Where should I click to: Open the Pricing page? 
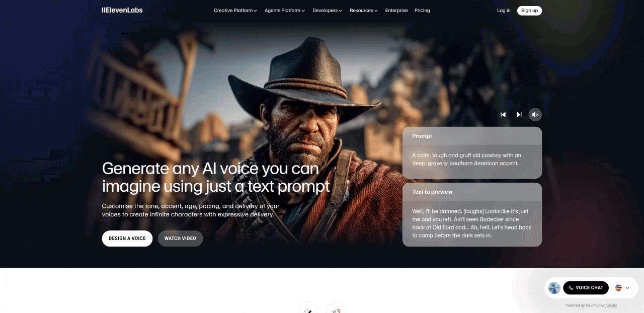[422, 11]
